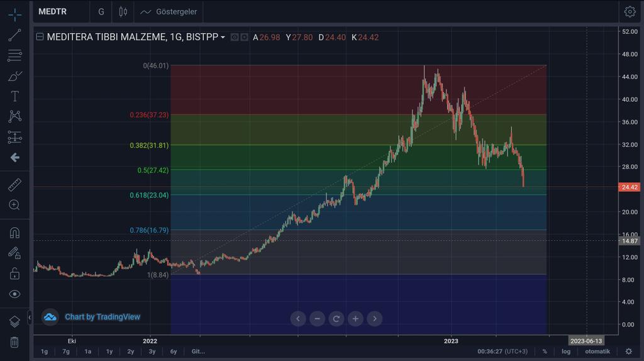Screen dimensions: 644x361
Task: Remove drawings with the trash icon
Action: [x=15, y=342]
